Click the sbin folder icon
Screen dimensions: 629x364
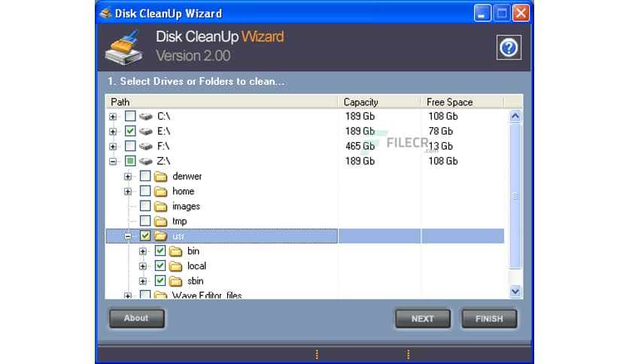point(176,281)
